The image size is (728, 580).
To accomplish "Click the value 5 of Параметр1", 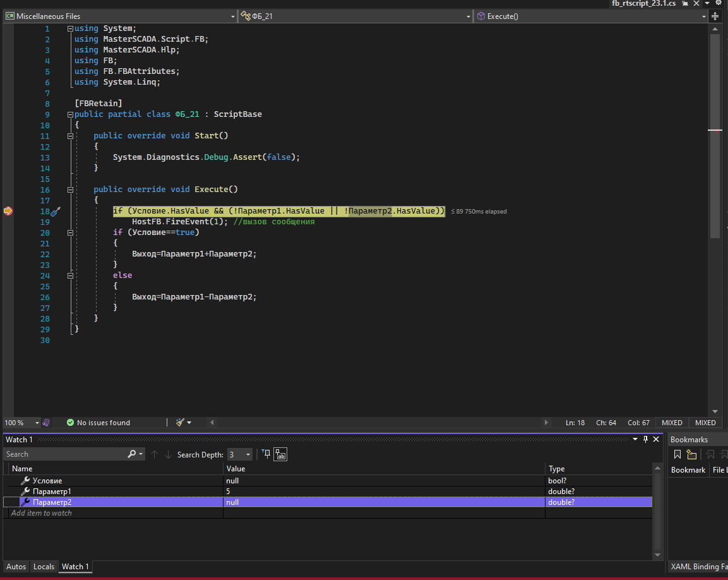I will [x=228, y=492].
